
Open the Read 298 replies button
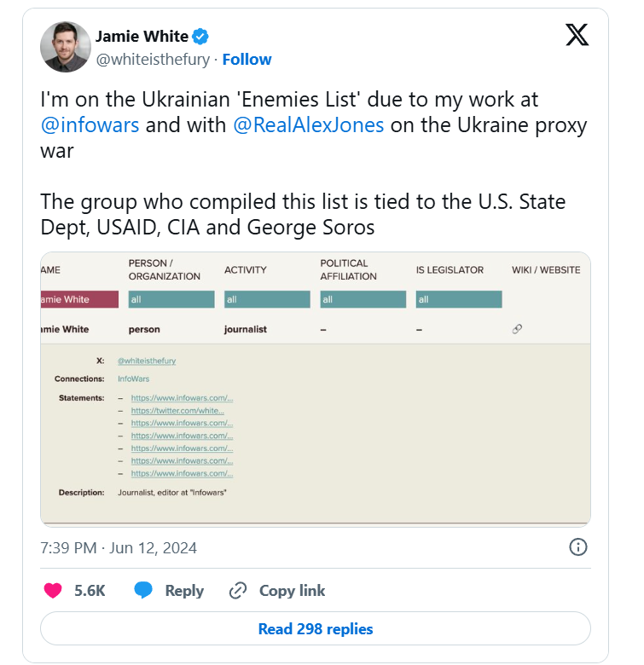click(316, 629)
